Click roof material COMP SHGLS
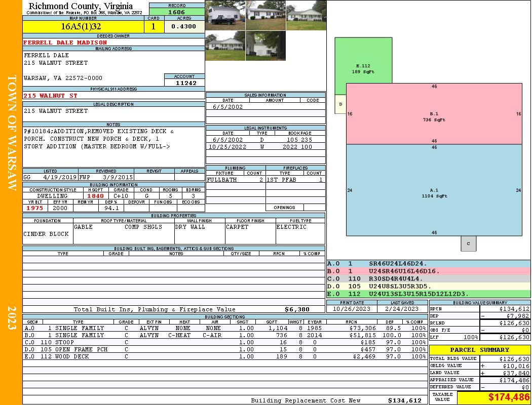 143,227
